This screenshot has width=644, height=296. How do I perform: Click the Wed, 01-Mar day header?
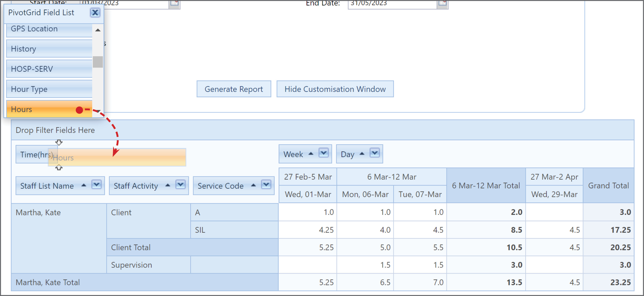click(308, 194)
